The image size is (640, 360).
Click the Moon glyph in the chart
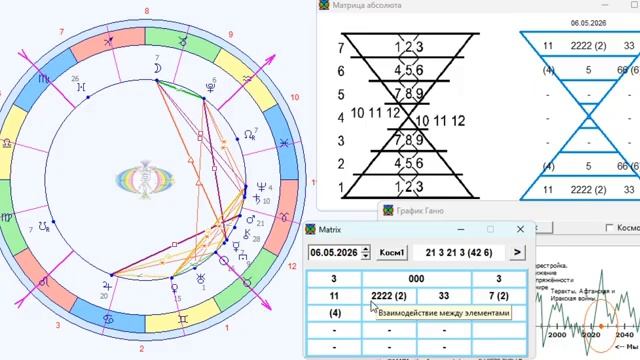pyautogui.click(x=158, y=68)
